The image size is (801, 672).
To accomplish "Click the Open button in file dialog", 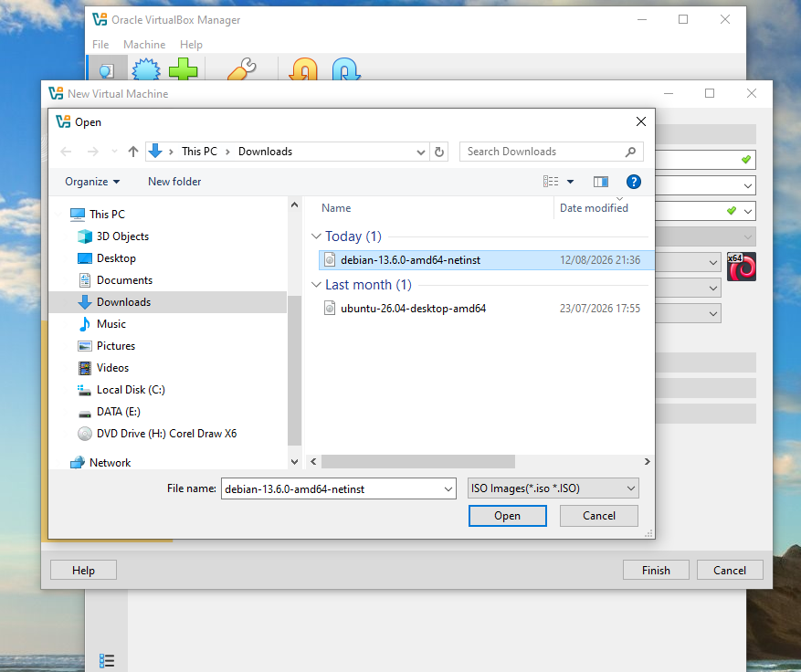I will pyautogui.click(x=507, y=516).
